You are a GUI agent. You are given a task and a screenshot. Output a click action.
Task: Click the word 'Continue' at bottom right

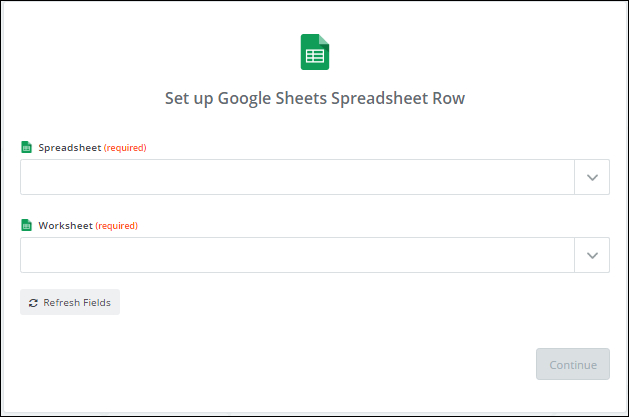(573, 365)
